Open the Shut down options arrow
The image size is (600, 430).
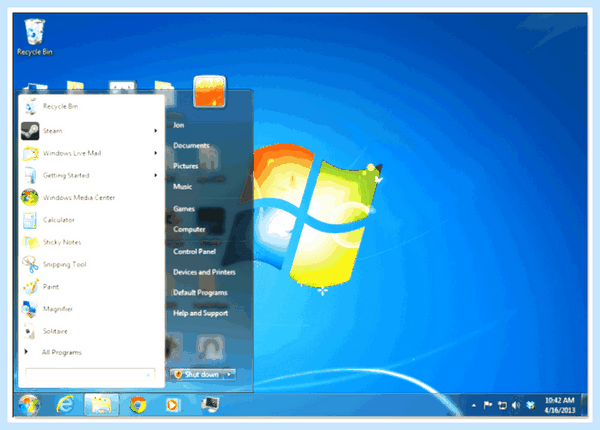pos(229,375)
